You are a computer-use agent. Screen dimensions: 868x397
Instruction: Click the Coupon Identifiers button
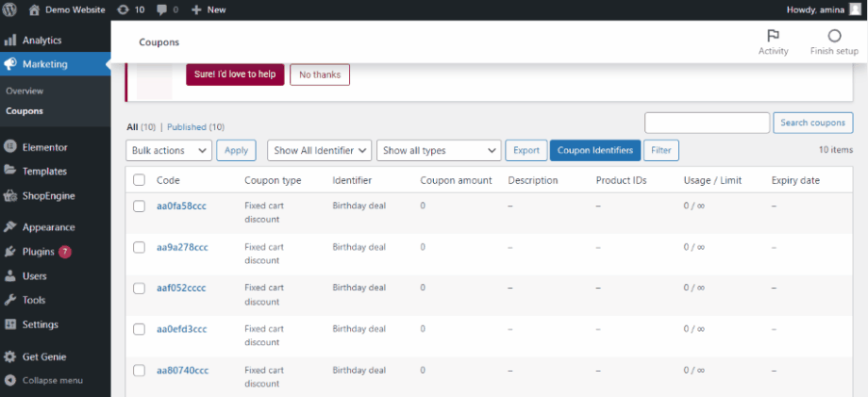point(595,150)
